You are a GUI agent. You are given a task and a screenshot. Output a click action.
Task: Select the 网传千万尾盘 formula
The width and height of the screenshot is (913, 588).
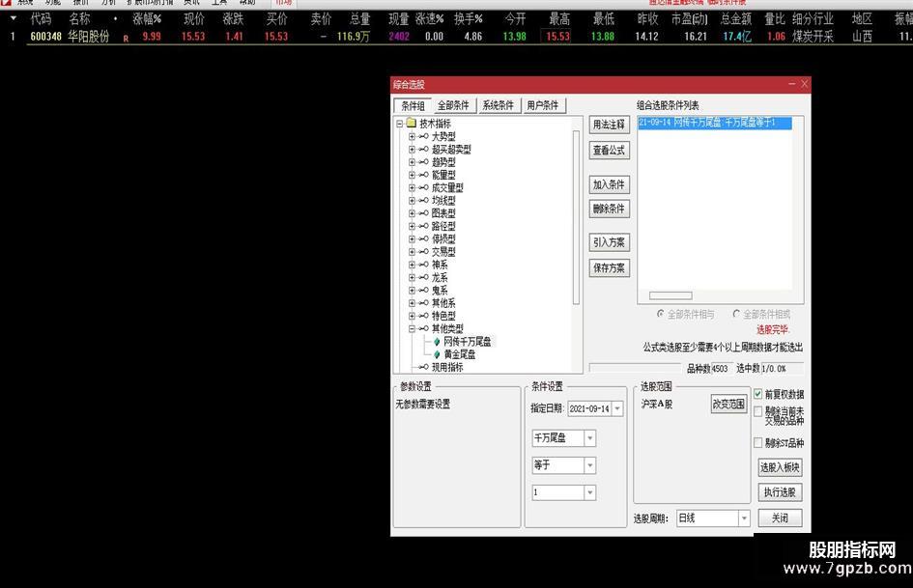[467, 342]
